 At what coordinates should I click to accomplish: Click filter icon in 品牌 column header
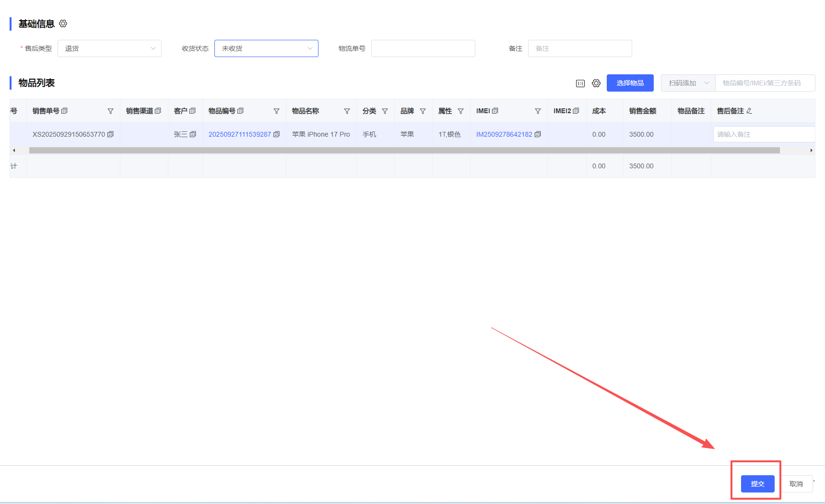423,111
